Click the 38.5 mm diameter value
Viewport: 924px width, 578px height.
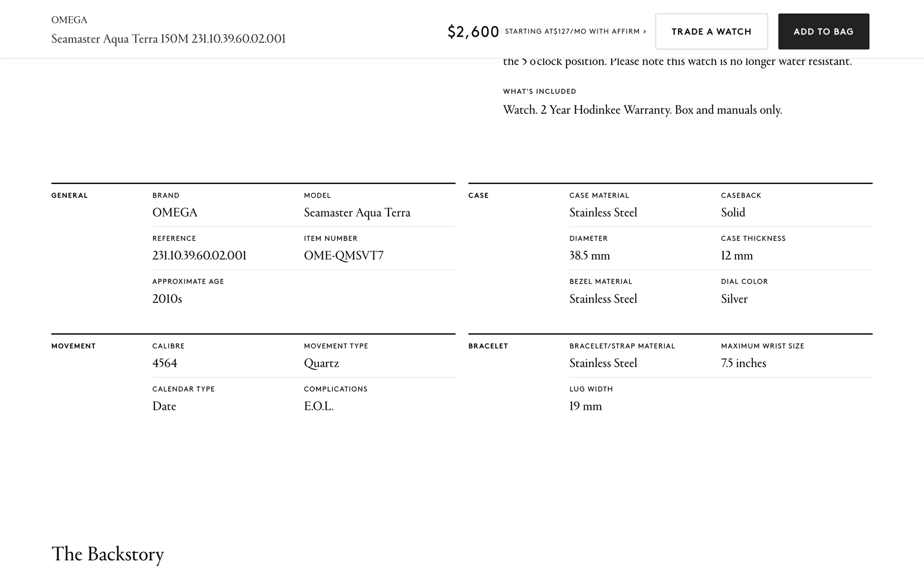[x=590, y=256]
